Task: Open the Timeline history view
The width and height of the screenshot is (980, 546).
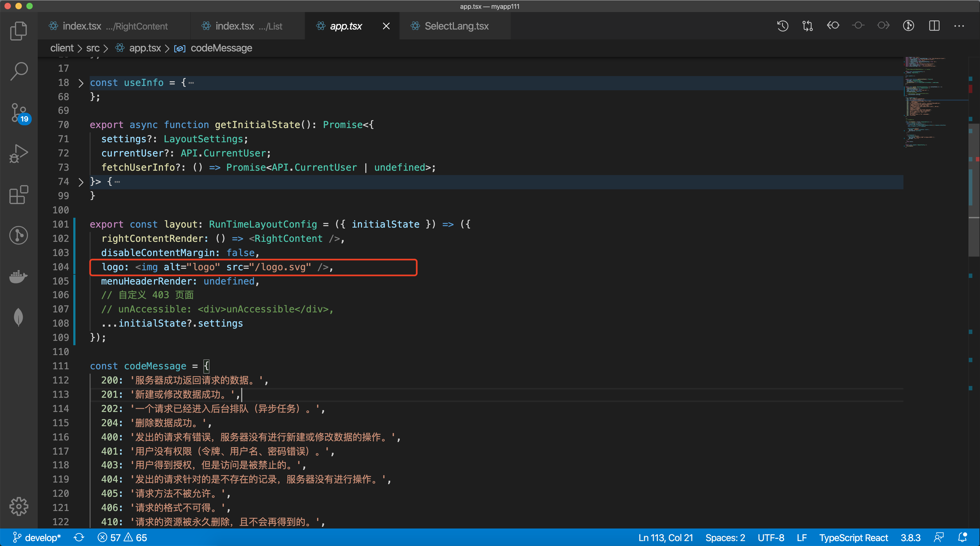Action: (782, 25)
